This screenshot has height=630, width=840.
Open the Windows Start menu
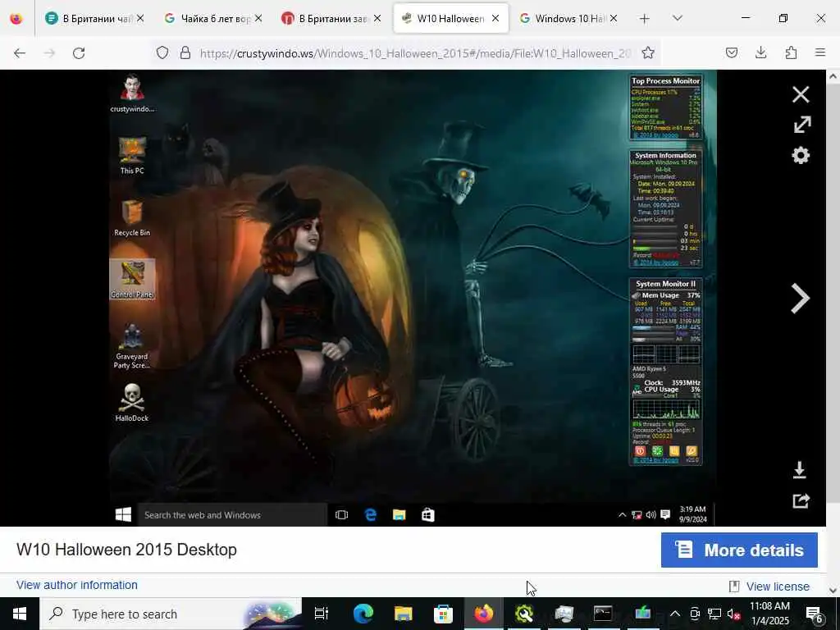click(20, 614)
